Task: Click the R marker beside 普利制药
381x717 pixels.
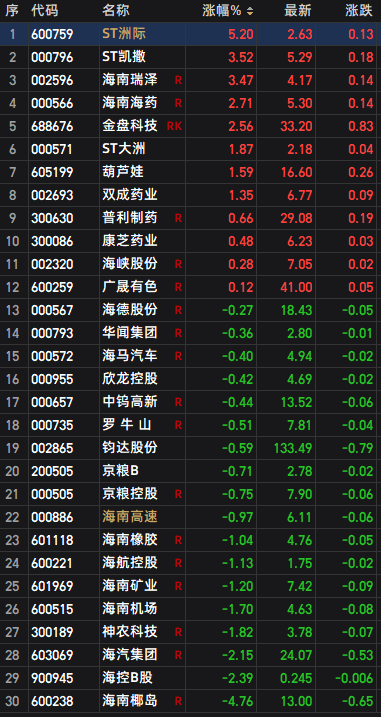Action: 178,218
